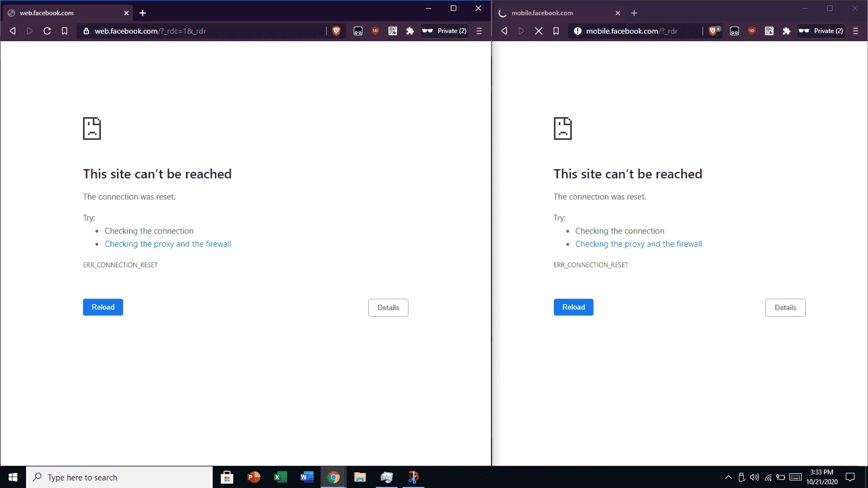Open a new tab in right window
Screen dimensions: 868x488
coord(634,13)
